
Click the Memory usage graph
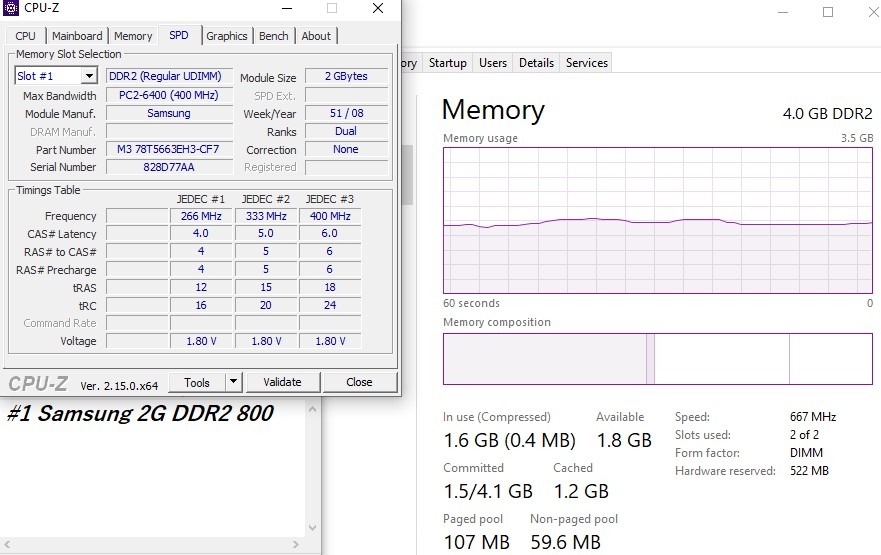coord(658,220)
